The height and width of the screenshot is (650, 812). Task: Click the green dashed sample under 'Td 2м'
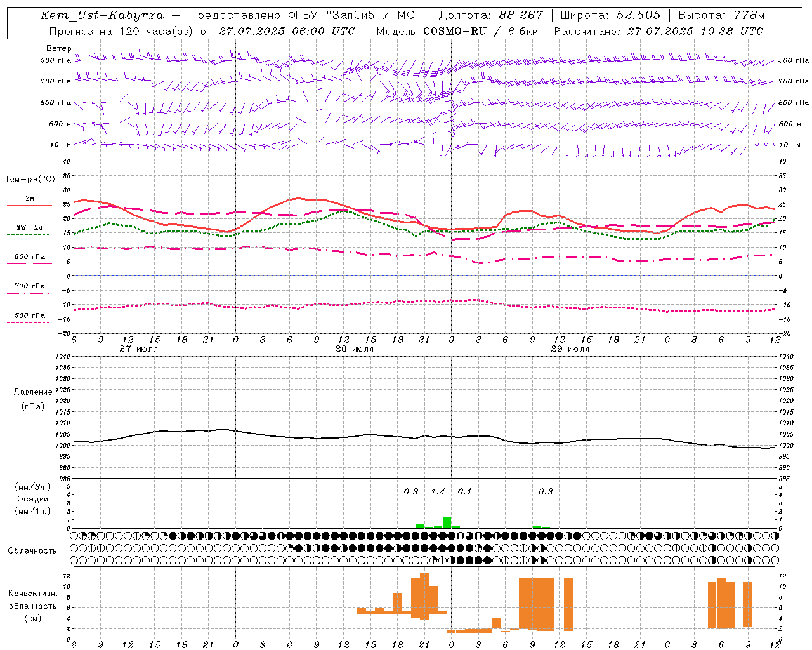(29, 235)
